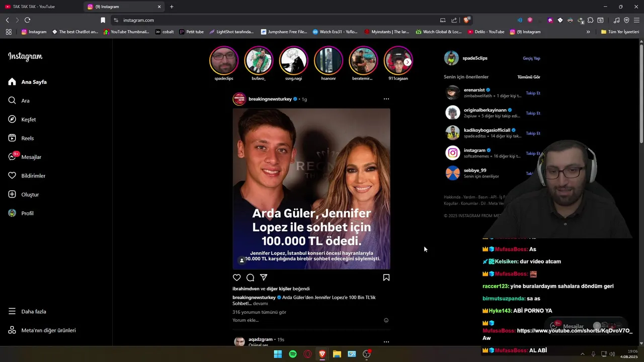The image size is (644, 362).
Task: Bookmark the breakingnewsturkey post
Action: [x=386, y=278]
